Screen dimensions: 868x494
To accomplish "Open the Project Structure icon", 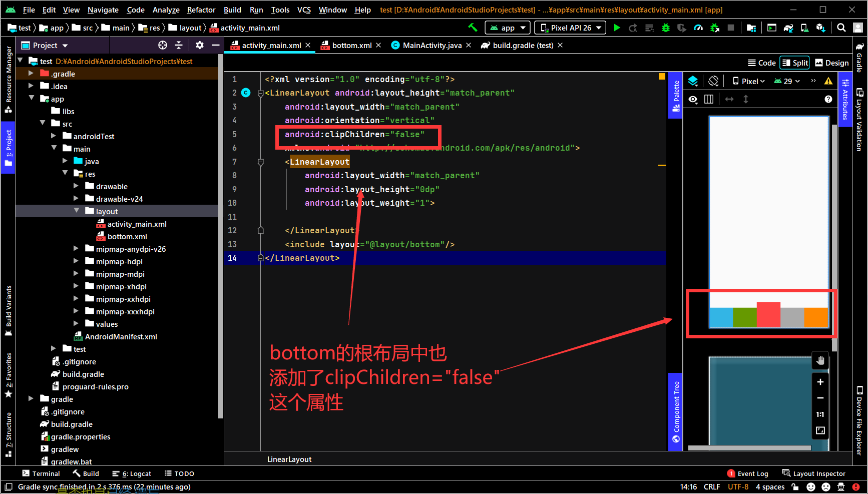I will pyautogui.click(x=751, y=28).
